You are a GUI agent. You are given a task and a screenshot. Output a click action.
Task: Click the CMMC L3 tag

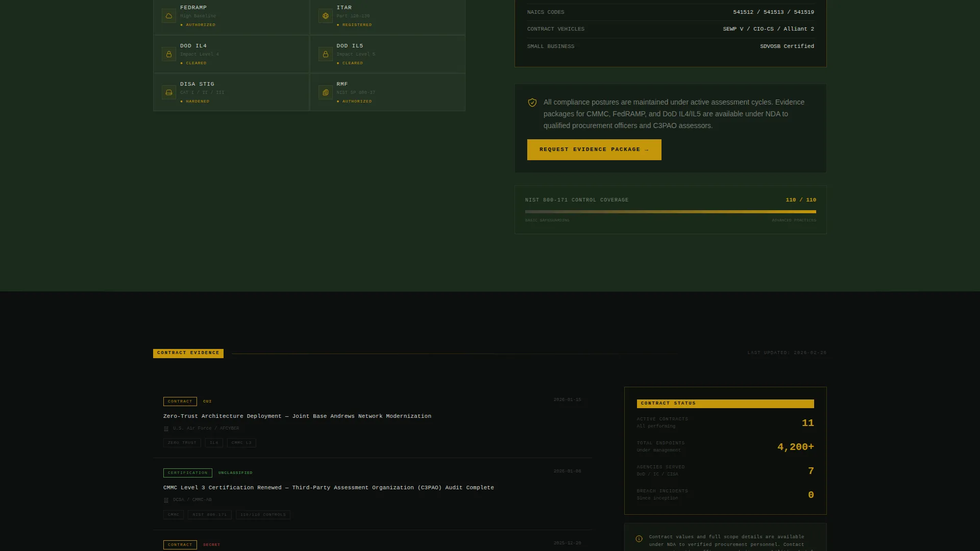pos(241,443)
